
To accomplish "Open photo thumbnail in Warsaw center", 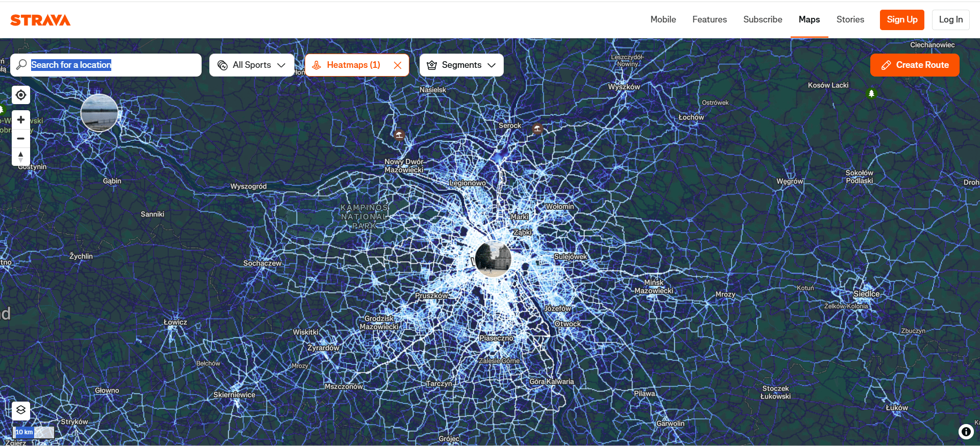I will tap(493, 259).
